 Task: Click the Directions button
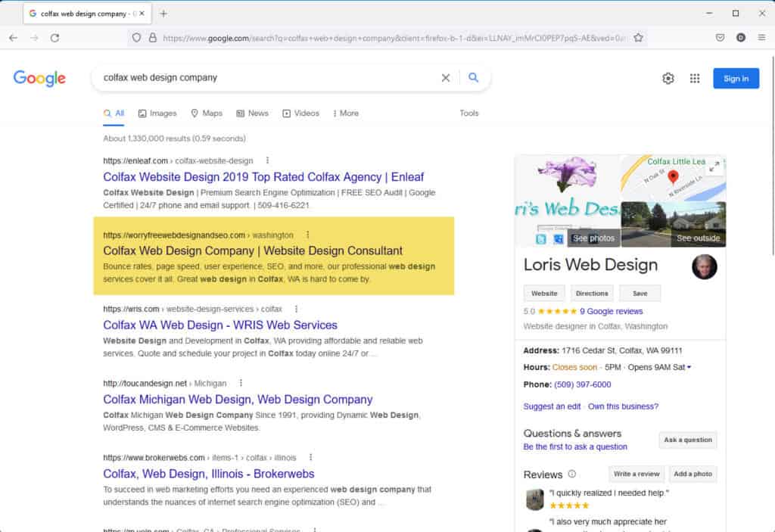pyautogui.click(x=592, y=293)
